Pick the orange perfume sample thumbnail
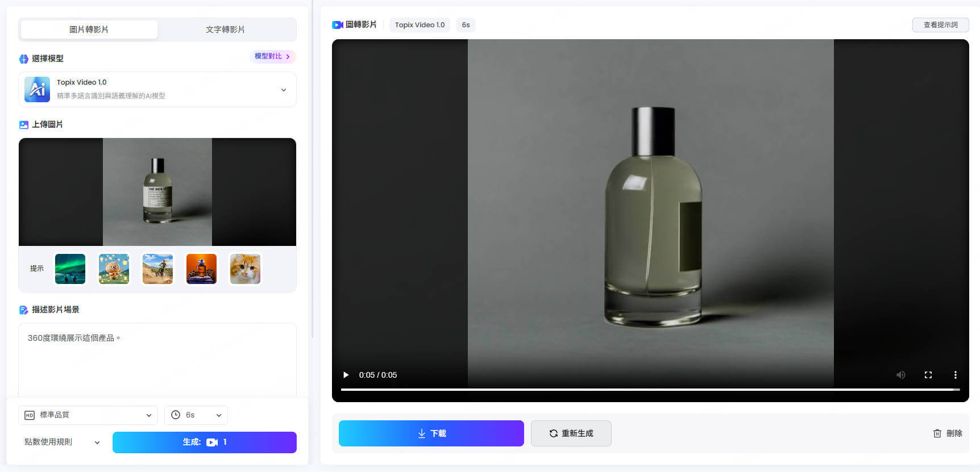This screenshot has height=472, width=980. [x=201, y=269]
